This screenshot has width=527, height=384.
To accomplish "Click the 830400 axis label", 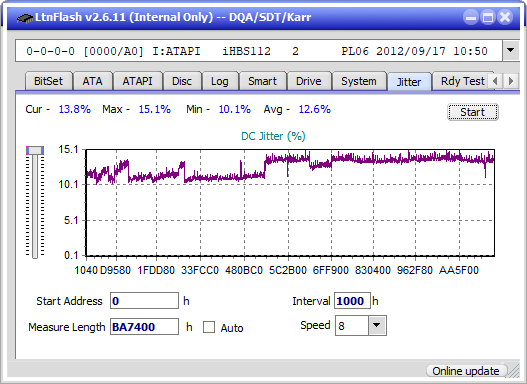I will point(373,270).
